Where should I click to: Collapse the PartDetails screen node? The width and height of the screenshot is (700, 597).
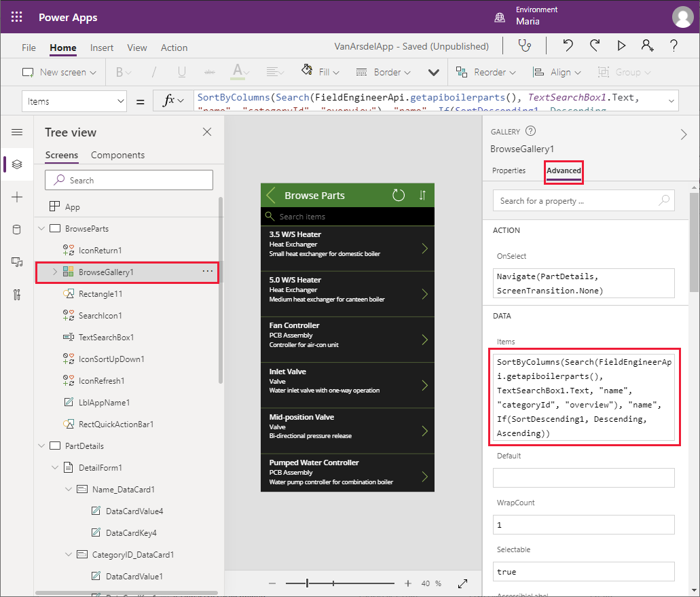point(41,446)
